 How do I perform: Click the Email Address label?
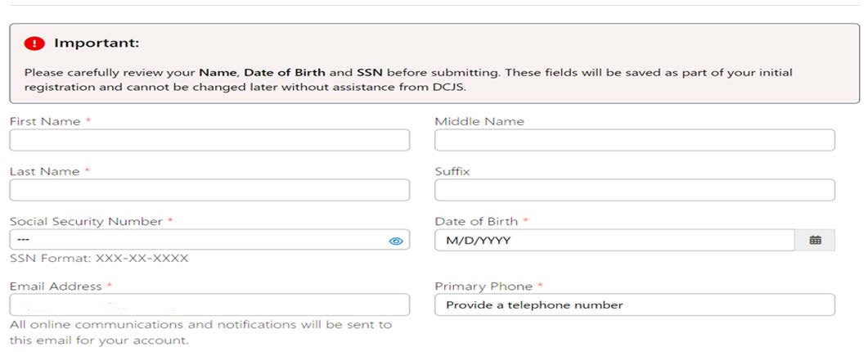pyautogui.click(x=56, y=287)
